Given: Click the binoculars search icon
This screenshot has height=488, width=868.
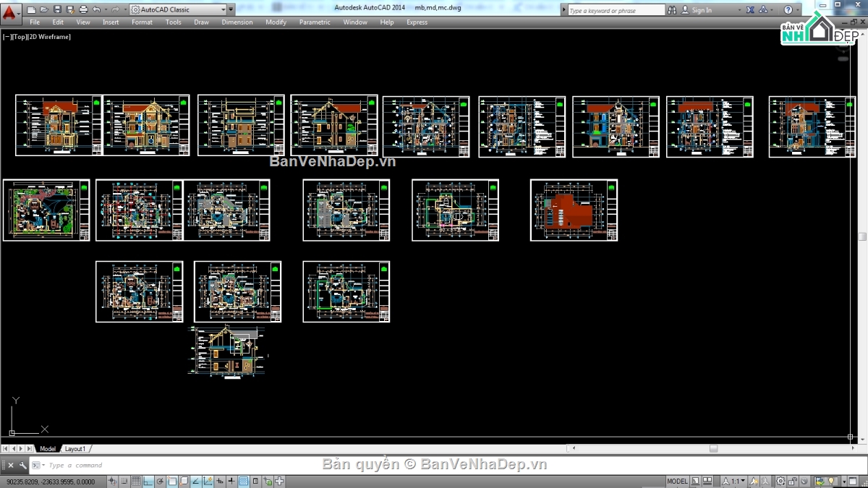Looking at the screenshot, I should tap(672, 10).
